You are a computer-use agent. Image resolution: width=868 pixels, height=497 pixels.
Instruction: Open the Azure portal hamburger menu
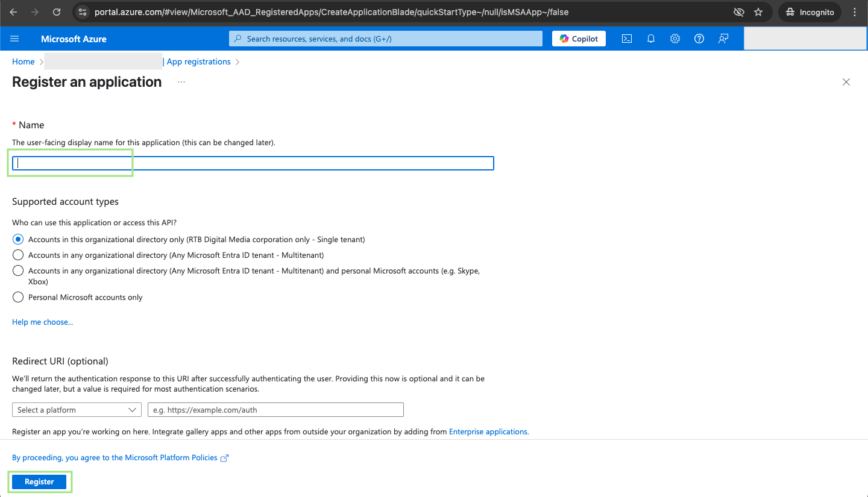click(x=15, y=39)
